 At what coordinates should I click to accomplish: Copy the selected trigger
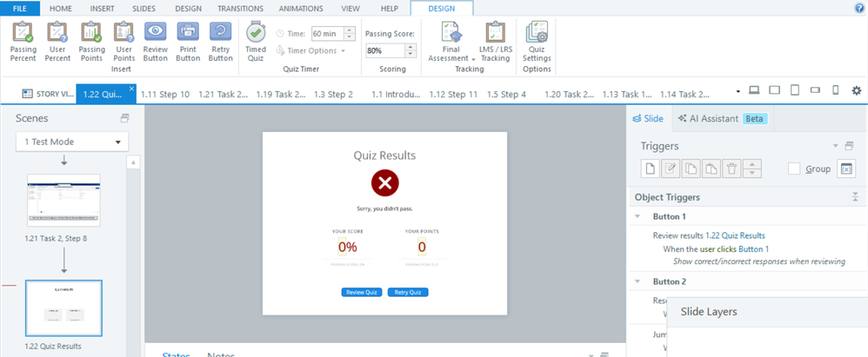click(691, 169)
